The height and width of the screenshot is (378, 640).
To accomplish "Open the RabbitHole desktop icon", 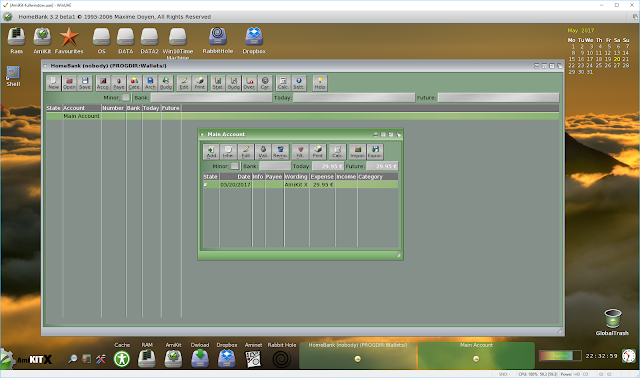I will [218, 40].
